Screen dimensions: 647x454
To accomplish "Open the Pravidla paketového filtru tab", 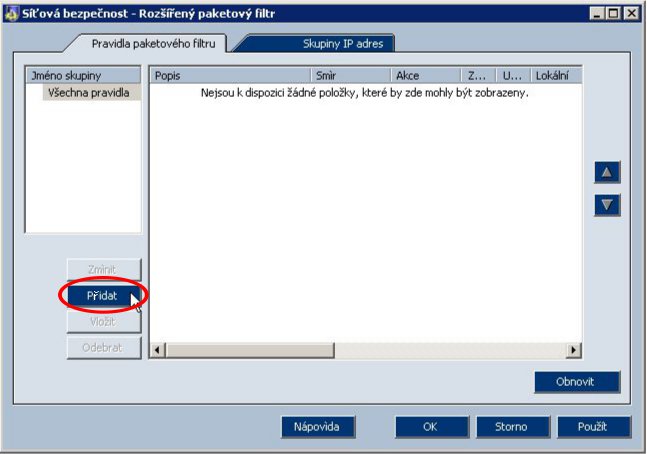I will pos(152,43).
